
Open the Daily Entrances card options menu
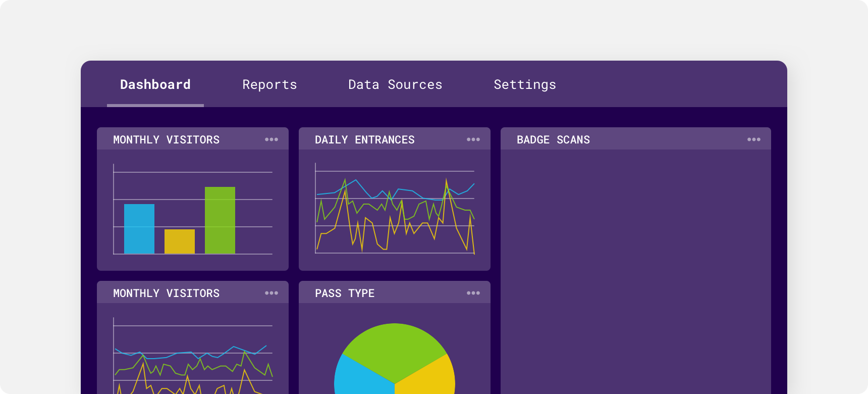point(473,139)
